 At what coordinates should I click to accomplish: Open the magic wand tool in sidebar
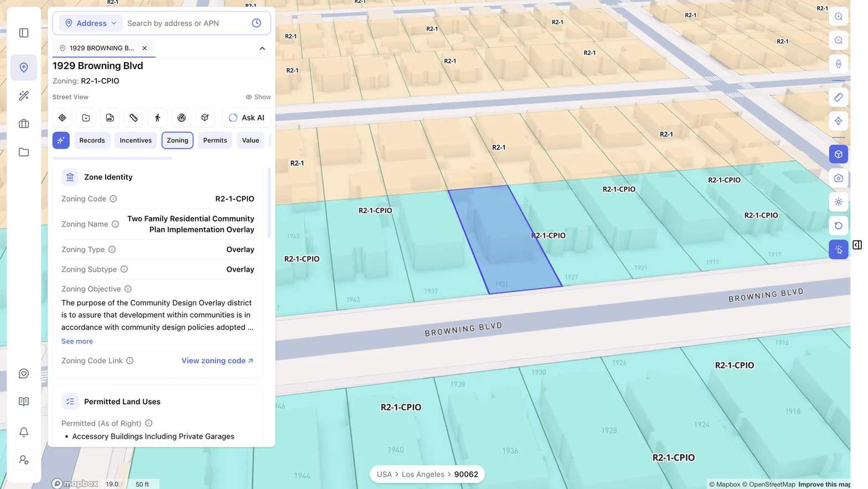[24, 96]
